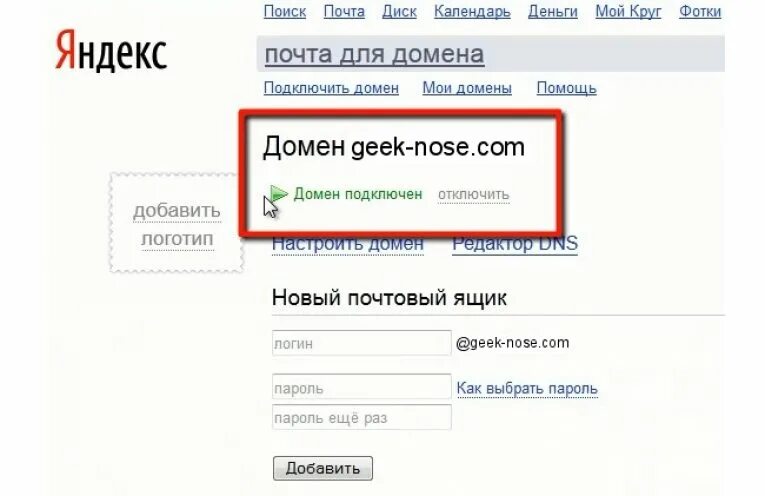Open Редактор DNS
Image resolution: width=765 pixels, height=496 pixels.
coord(515,243)
